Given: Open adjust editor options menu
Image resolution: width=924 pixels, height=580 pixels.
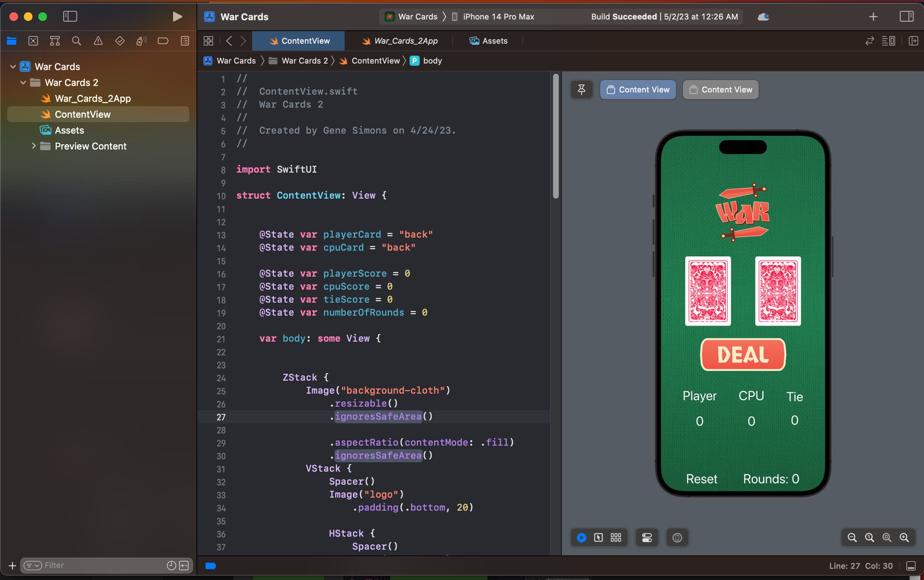Looking at the screenshot, I should (889, 41).
